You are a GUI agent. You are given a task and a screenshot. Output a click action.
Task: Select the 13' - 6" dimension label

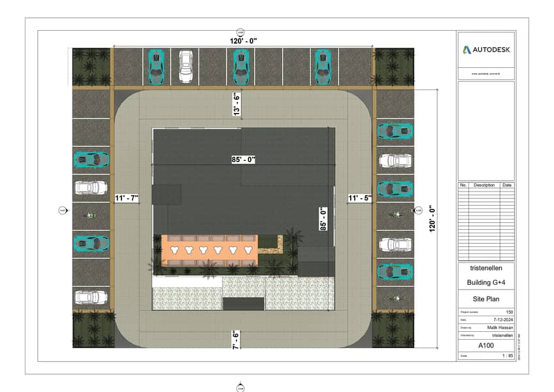point(236,103)
